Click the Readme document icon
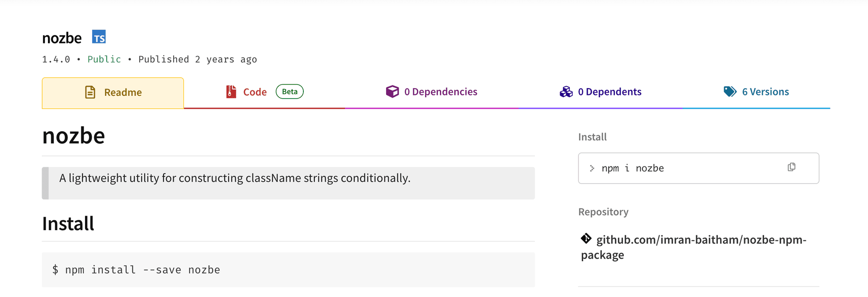 90,92
